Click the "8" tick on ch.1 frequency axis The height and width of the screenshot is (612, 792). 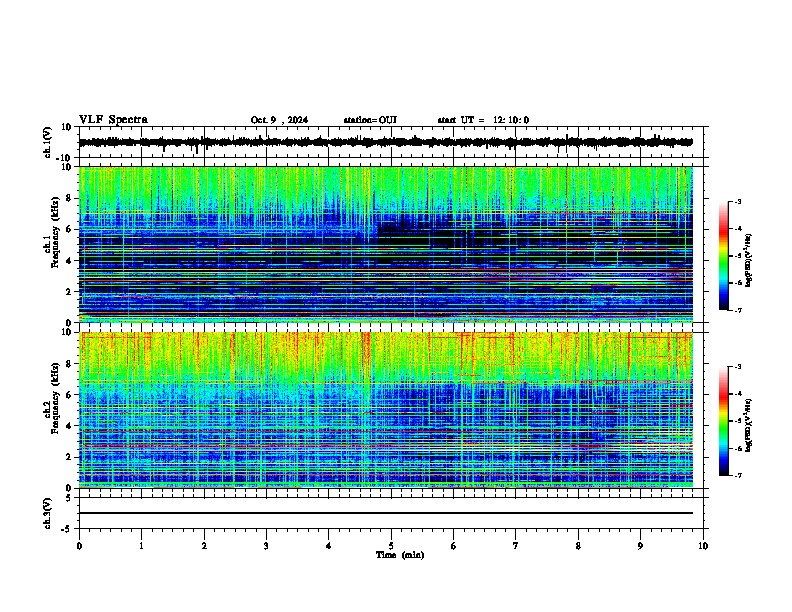pyautogui.click(x=70, y=198)
